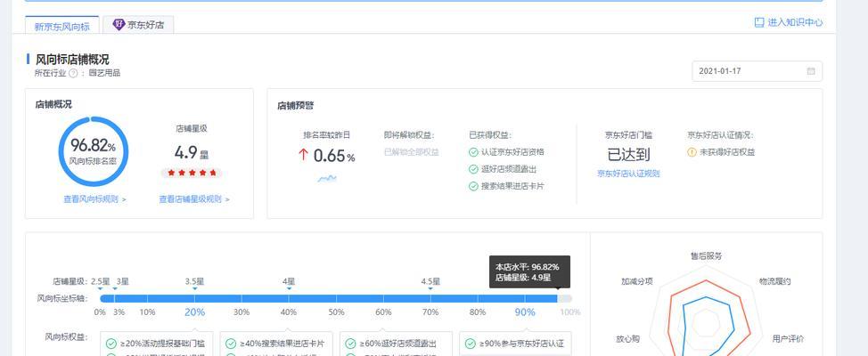Click 用户评价 radar chart label
The height and width of the screenshot is (356, 868).
[x=789, y=338]
